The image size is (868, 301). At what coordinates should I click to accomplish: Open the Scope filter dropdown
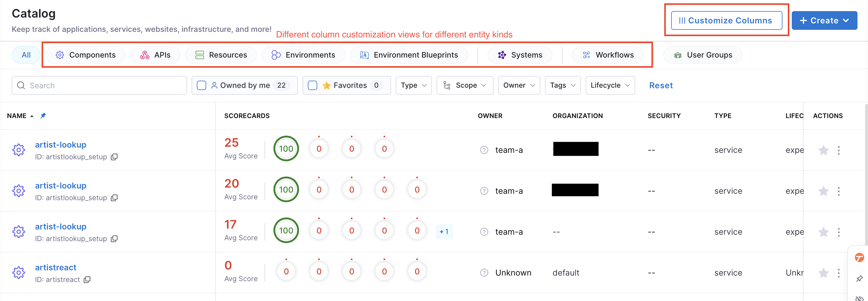(x=465, y=86)
